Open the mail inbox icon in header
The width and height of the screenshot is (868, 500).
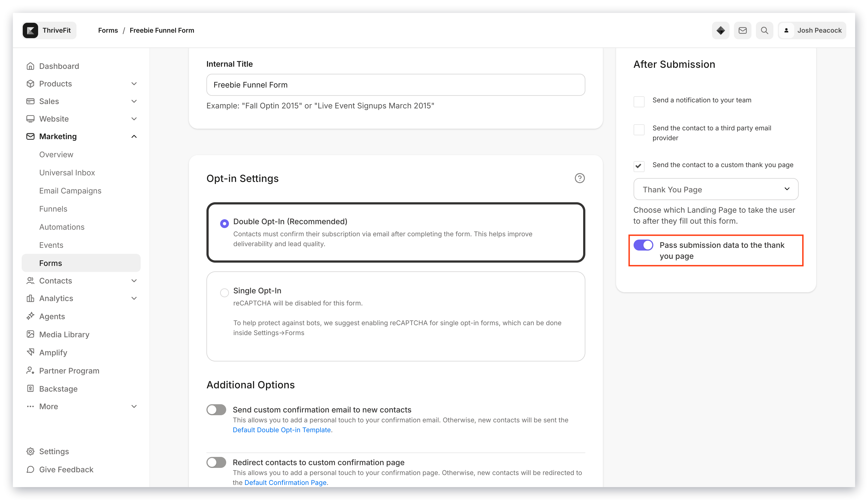tap(742, 30)
